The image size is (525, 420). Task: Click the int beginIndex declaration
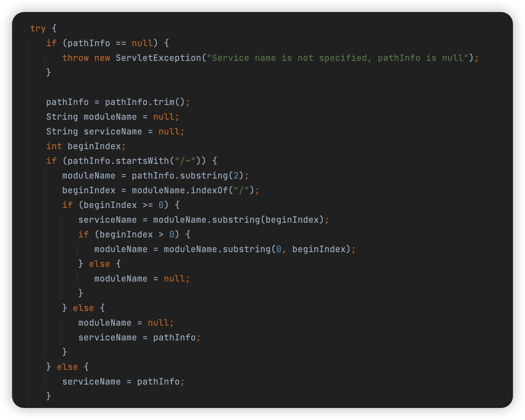pos(86,146)
